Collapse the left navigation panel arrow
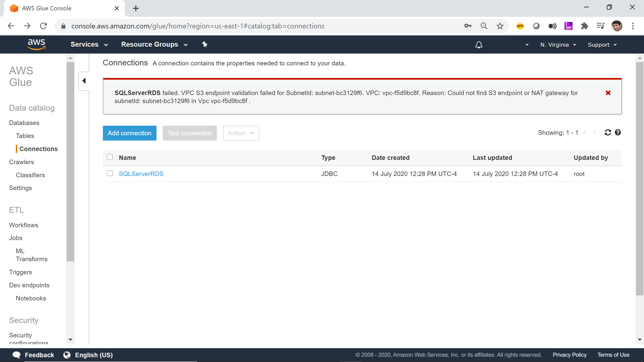Image resolution: width=644 pixels, height=362 pixels. (x=84, y=81)
